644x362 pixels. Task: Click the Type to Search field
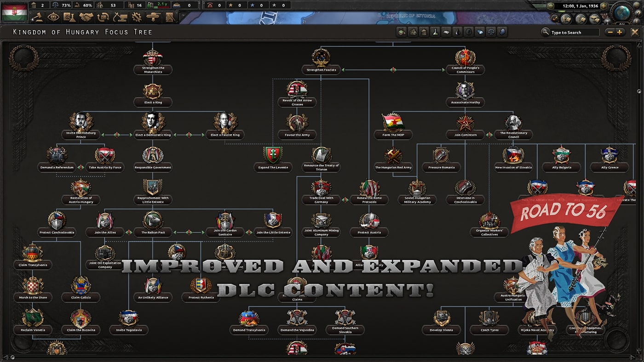click(575, 33)
